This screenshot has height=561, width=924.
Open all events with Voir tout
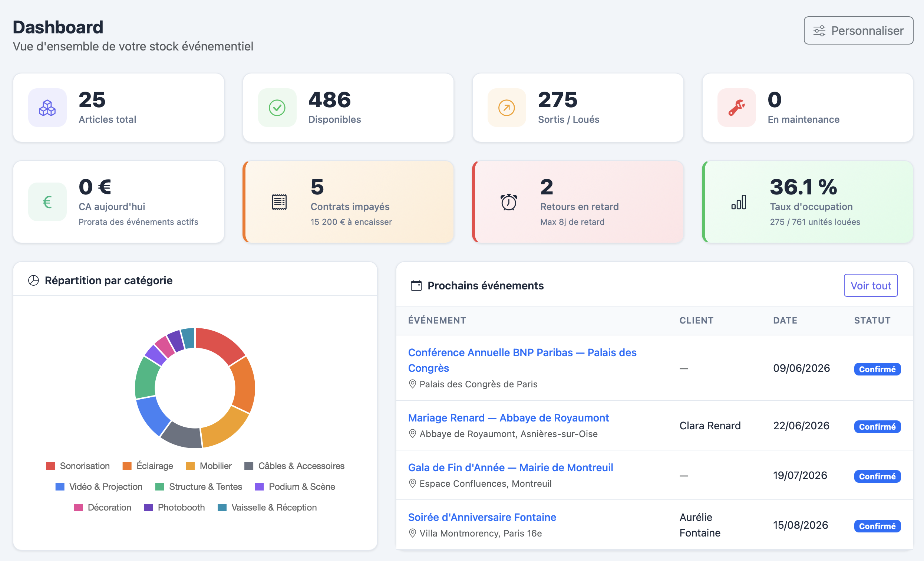pos(871,286)
